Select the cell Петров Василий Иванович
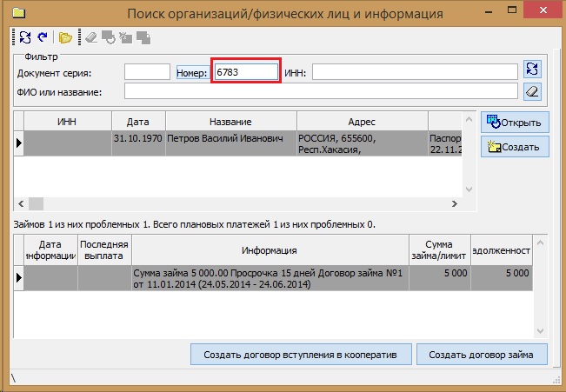Viewport: 566px width, 392px height. [x=231, y=143]
